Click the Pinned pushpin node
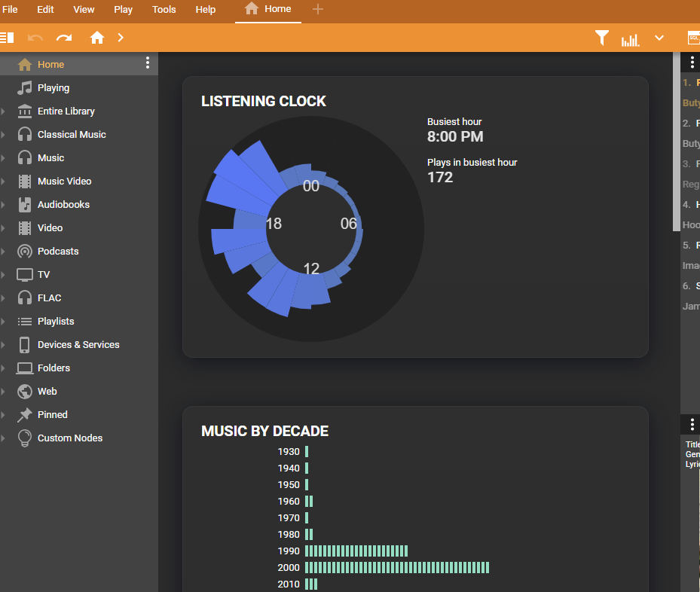700x592 pixels. click(52, 414)
